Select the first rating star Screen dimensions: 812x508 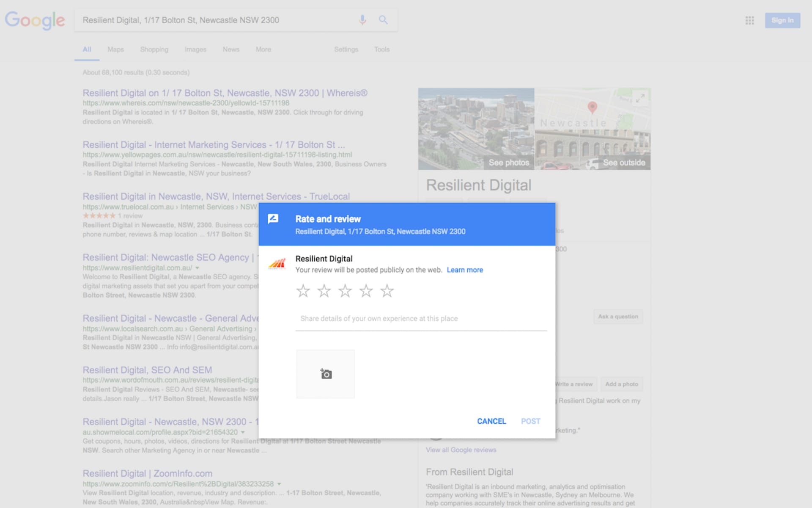(x=303, y=291)
